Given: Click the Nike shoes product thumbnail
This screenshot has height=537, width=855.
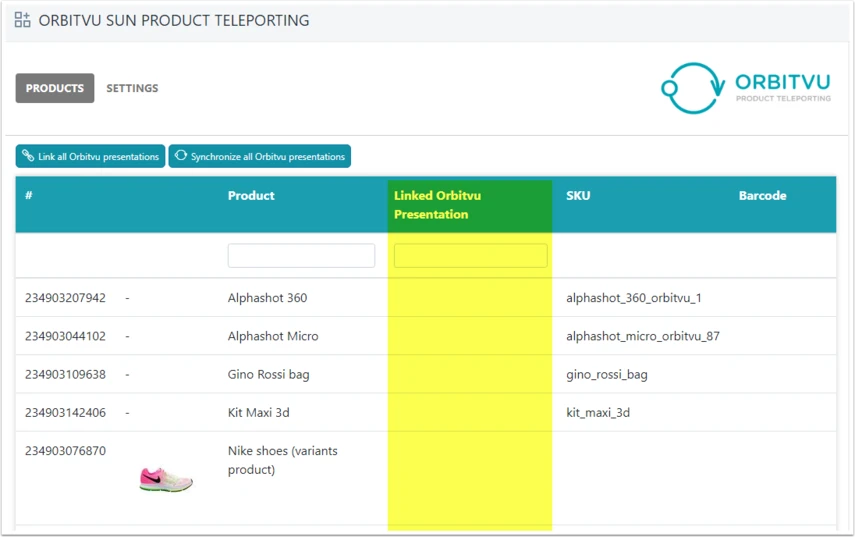Looking at the screenshot, I should tap(166, 479).
